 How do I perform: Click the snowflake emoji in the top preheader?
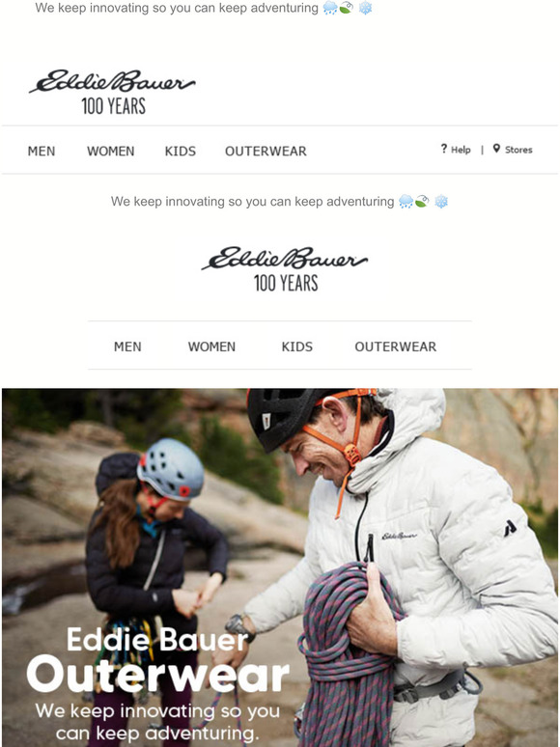point(365,8)
